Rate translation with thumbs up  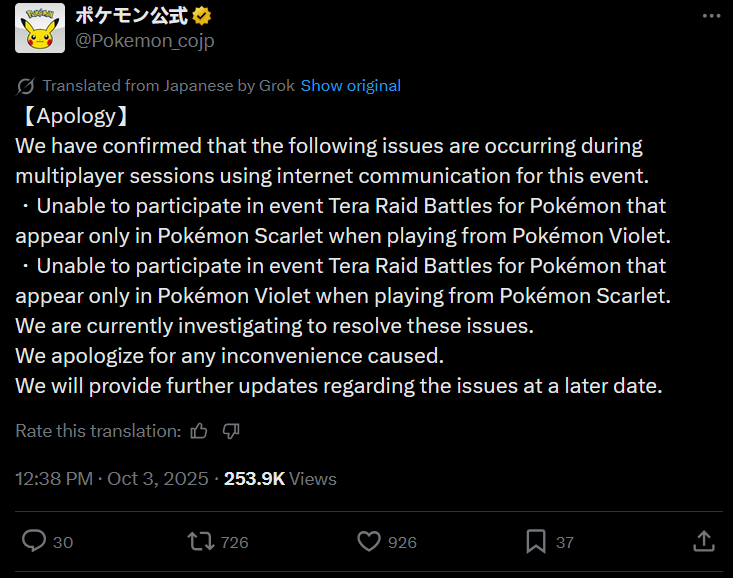pyautogui.click(x=199, y=431)
